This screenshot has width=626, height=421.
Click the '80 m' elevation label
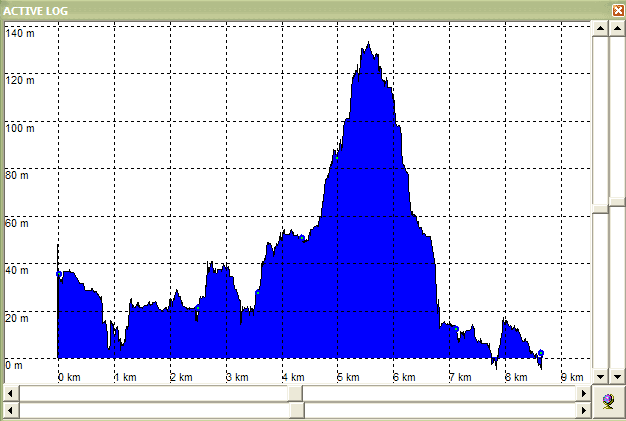pos(17,176)
